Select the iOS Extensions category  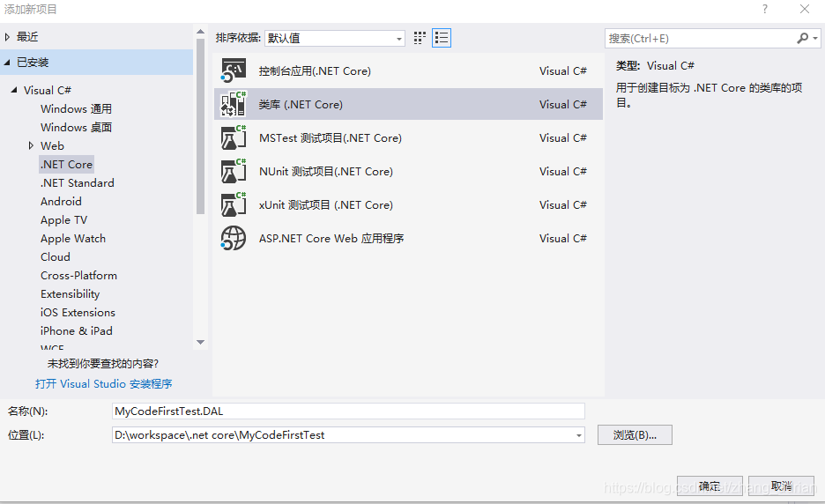point(78,313)
